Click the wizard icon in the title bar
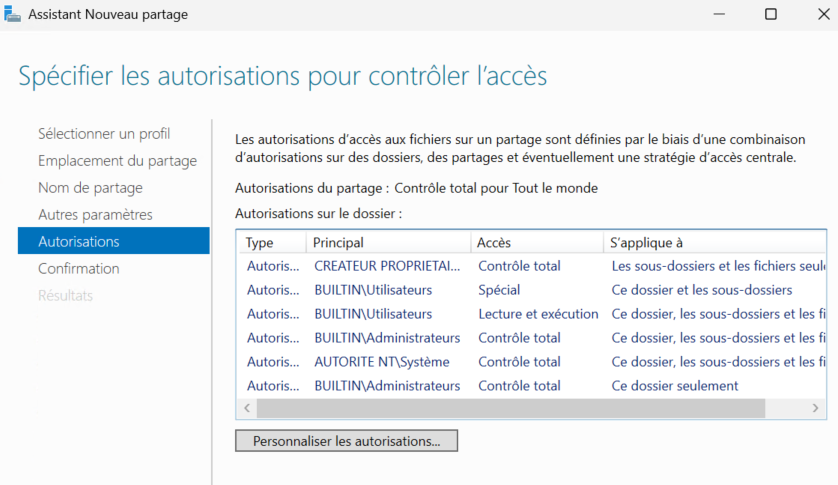The image size is (838, 485). pos(11,14)
